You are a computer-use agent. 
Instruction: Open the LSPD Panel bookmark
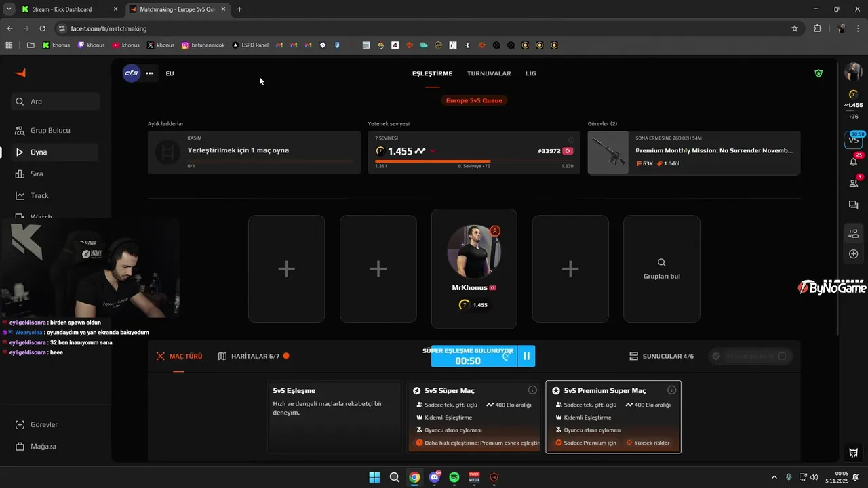(x=250, y=45)
